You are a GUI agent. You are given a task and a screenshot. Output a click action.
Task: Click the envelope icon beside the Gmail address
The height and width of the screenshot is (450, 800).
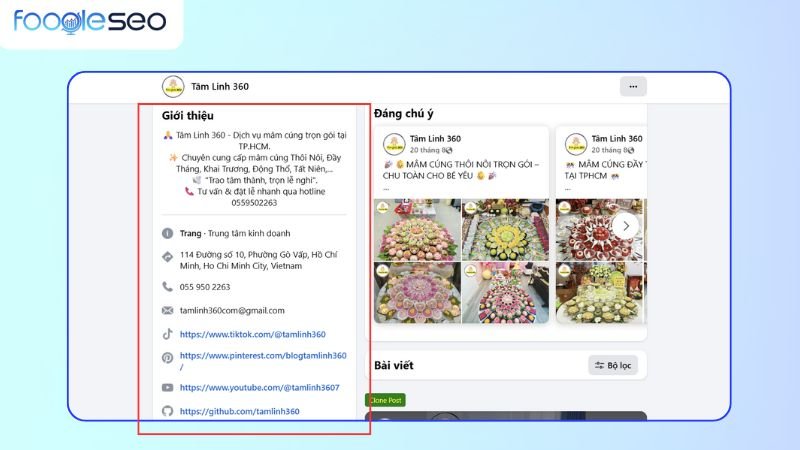(167, 311)
